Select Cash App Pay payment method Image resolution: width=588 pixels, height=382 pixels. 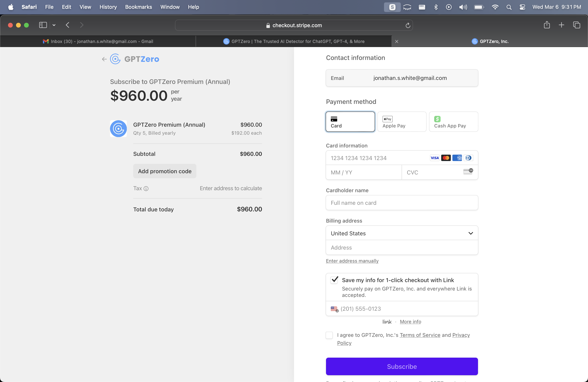[453, 122]
